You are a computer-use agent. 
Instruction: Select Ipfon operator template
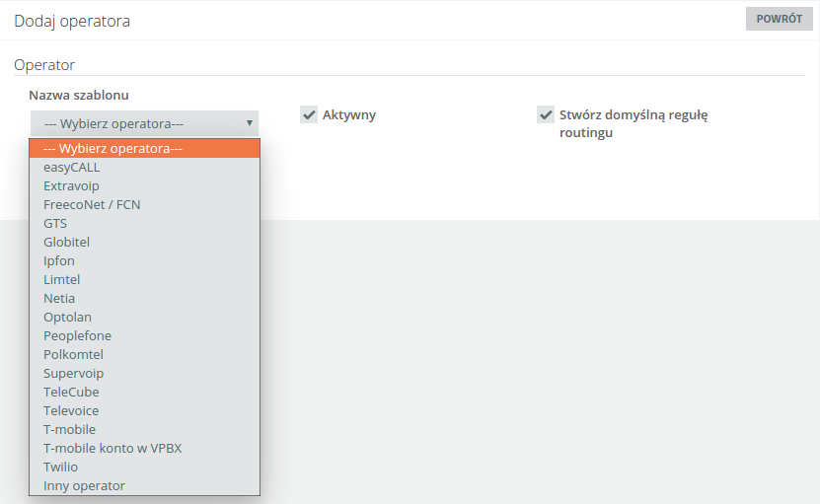click(x=144, y=261)
